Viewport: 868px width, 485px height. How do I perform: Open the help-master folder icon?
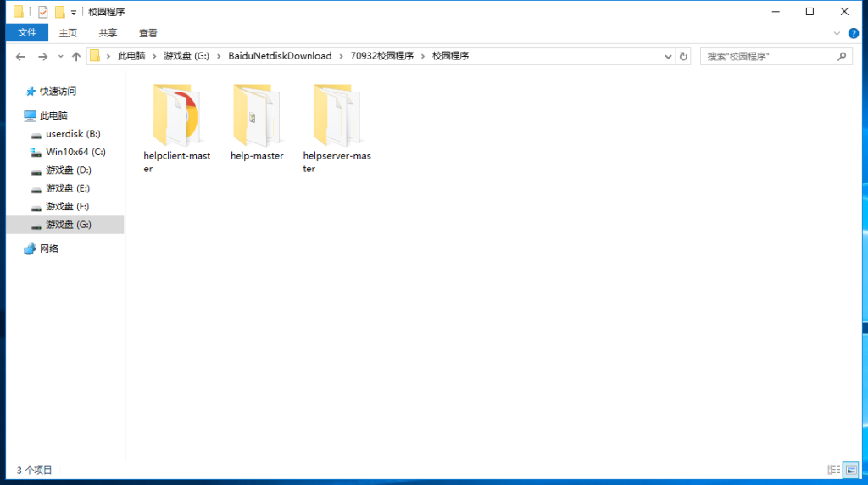(257, 114)
